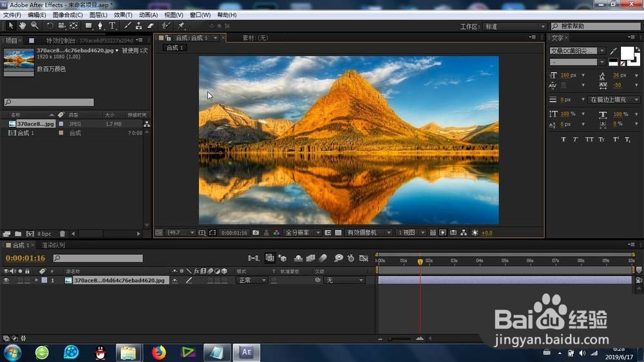Select the Puppet Pin tool

(x=181, y=26)
